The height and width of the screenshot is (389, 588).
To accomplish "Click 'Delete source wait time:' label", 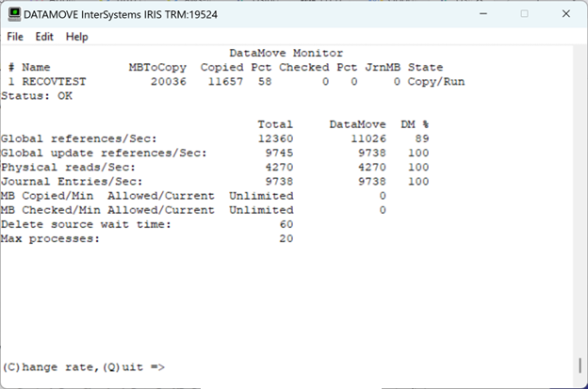I will click(x=86, y=224).
